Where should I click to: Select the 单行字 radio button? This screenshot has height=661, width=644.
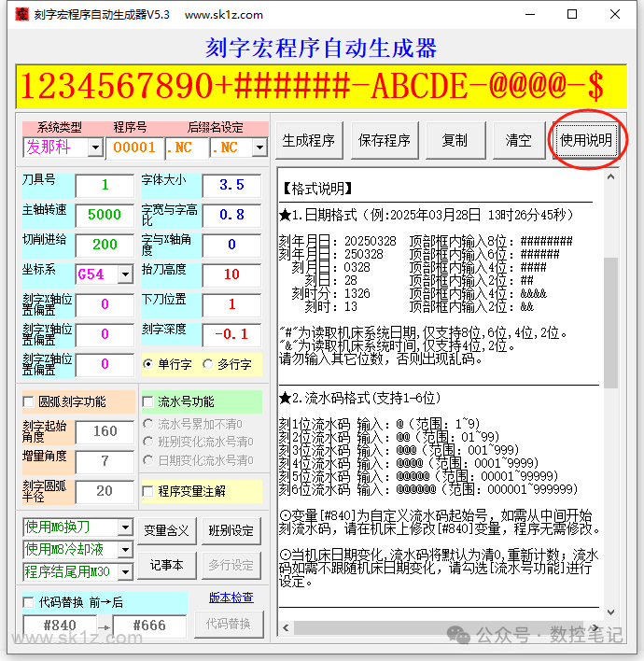tap(148, 364)
